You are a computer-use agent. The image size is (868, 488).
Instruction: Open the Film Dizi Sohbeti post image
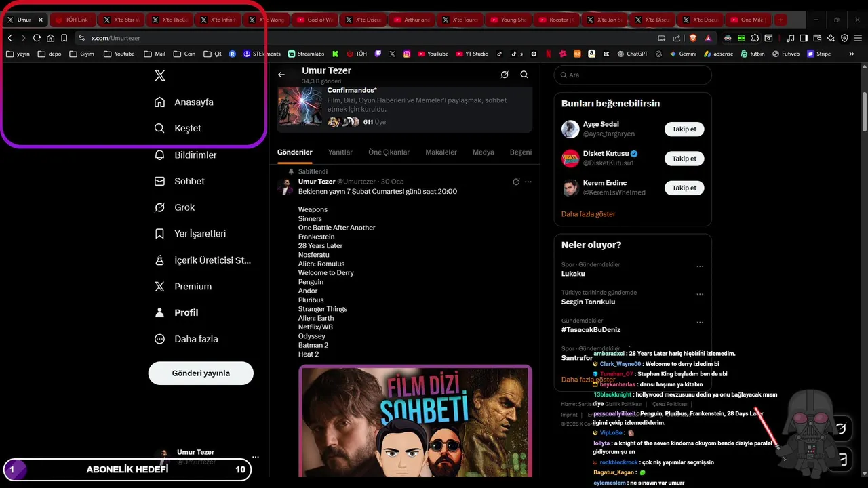[x=416, y=422]
